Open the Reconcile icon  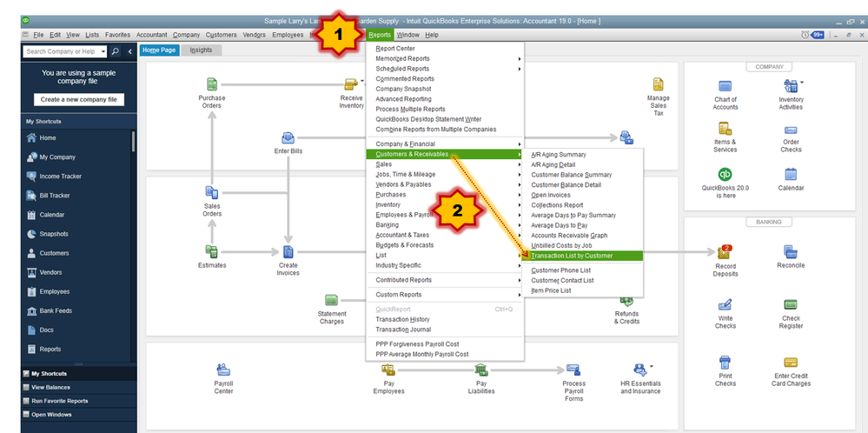click(791, 252)
